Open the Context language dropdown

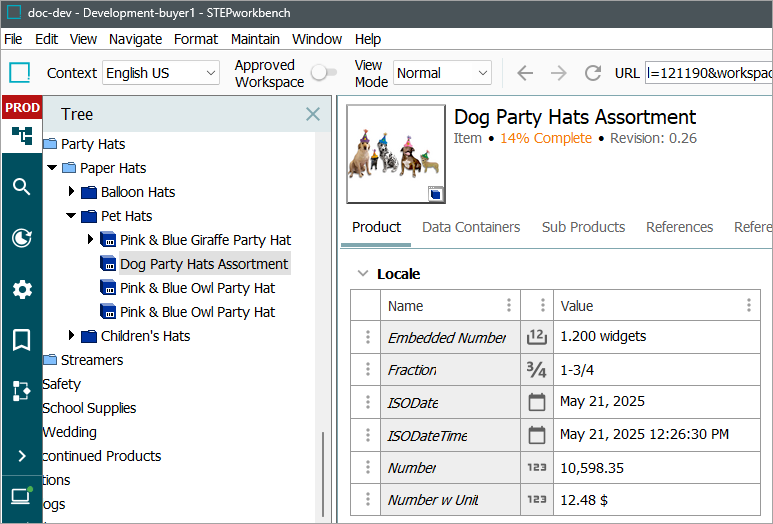160,73
